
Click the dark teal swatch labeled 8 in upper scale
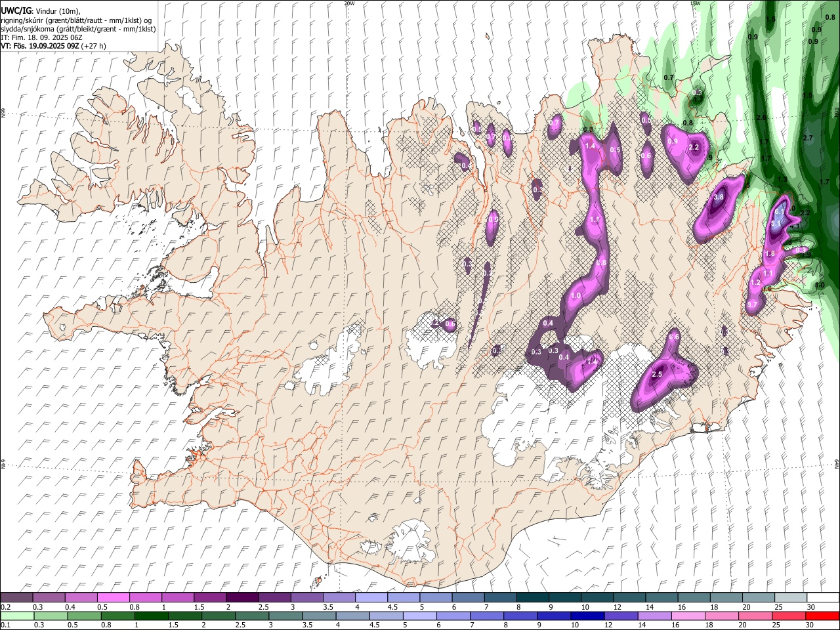coord(532,597)
